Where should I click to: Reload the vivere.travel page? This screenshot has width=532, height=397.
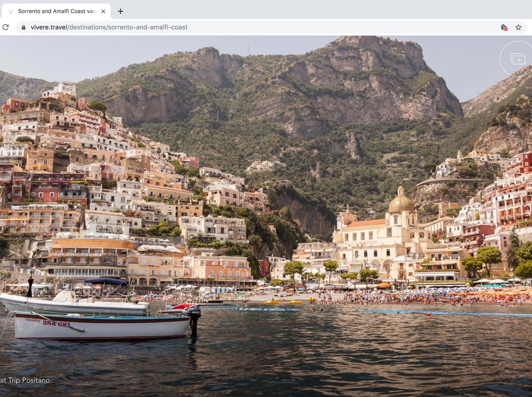[x=6, y=27]
